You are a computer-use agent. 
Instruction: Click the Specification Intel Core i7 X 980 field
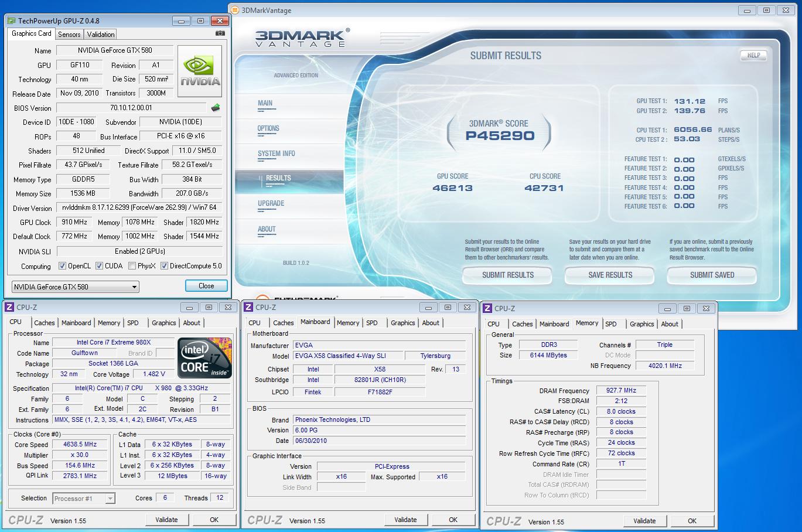point(141,388)
